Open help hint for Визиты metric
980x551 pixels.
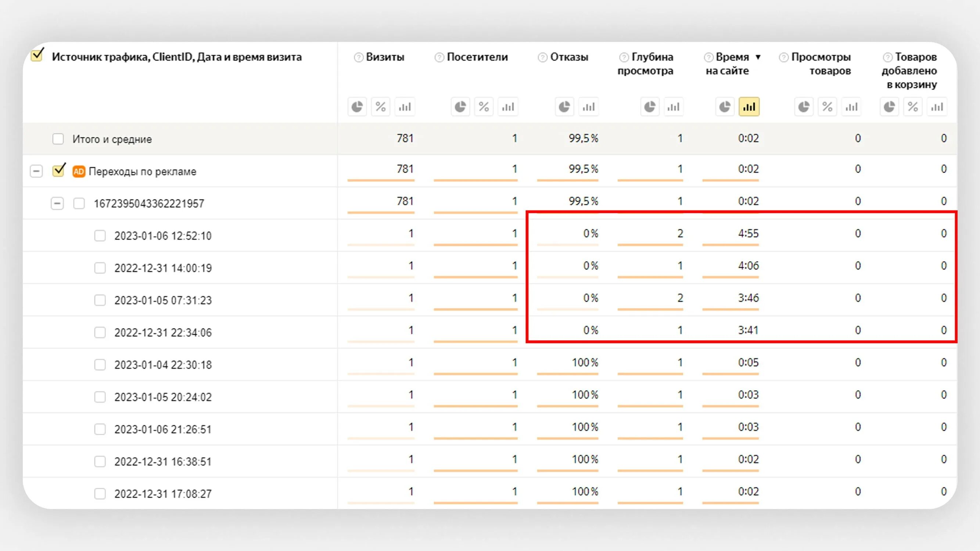pos(358,57)
